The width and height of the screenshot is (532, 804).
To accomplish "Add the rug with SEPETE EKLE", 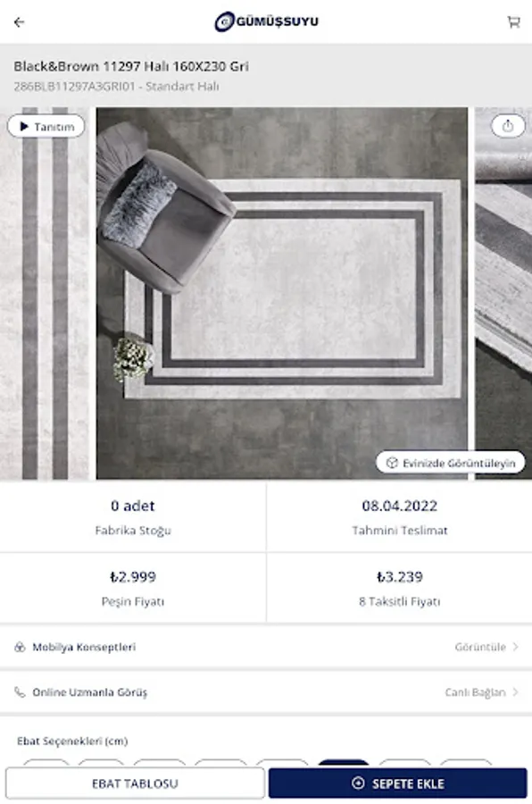I will coord(398,783).
